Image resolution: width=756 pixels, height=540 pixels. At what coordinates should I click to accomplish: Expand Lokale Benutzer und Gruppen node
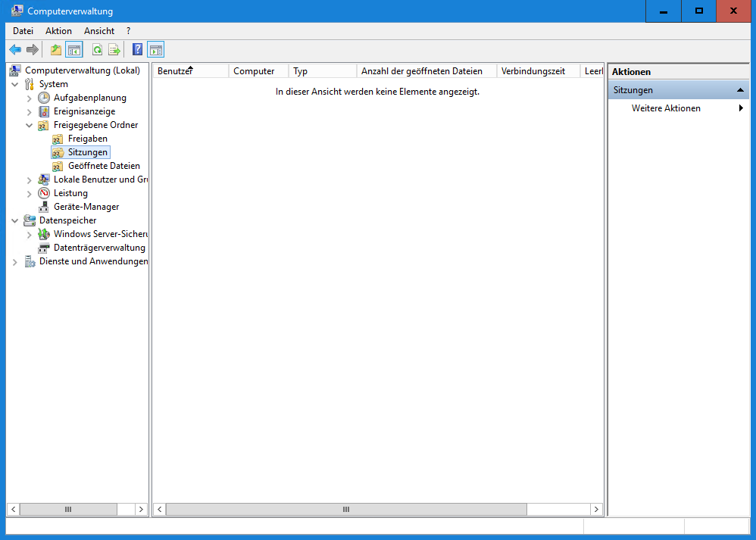[x=30, y=179]
